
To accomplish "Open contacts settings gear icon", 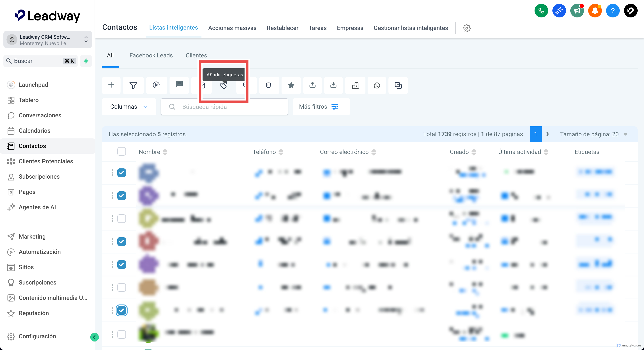I will 467,28.
